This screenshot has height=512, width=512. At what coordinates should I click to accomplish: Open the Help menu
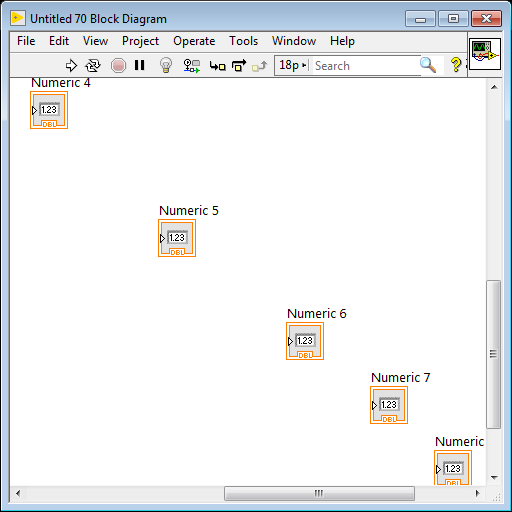coord(342,41)
